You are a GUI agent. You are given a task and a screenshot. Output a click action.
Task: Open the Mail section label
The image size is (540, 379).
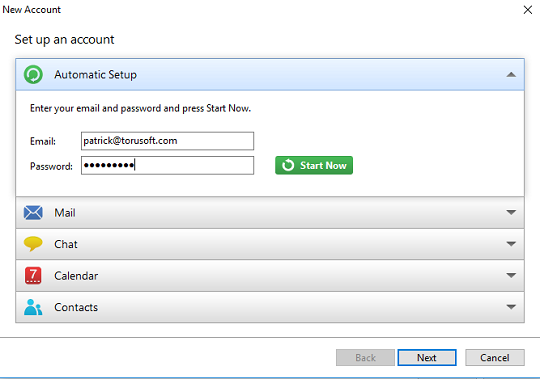pyautogui.click(x=65, y=213)
